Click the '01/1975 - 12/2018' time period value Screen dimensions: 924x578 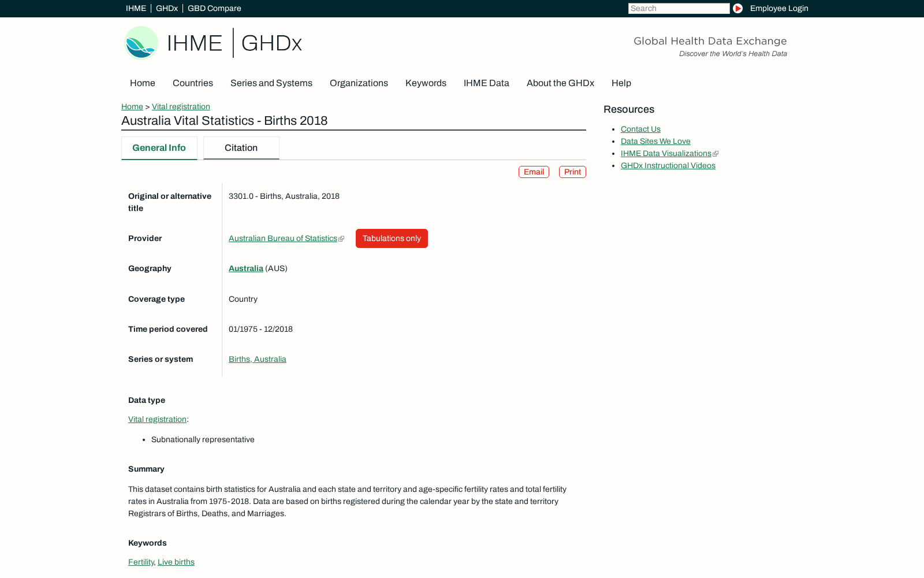[x=260, y=329]
